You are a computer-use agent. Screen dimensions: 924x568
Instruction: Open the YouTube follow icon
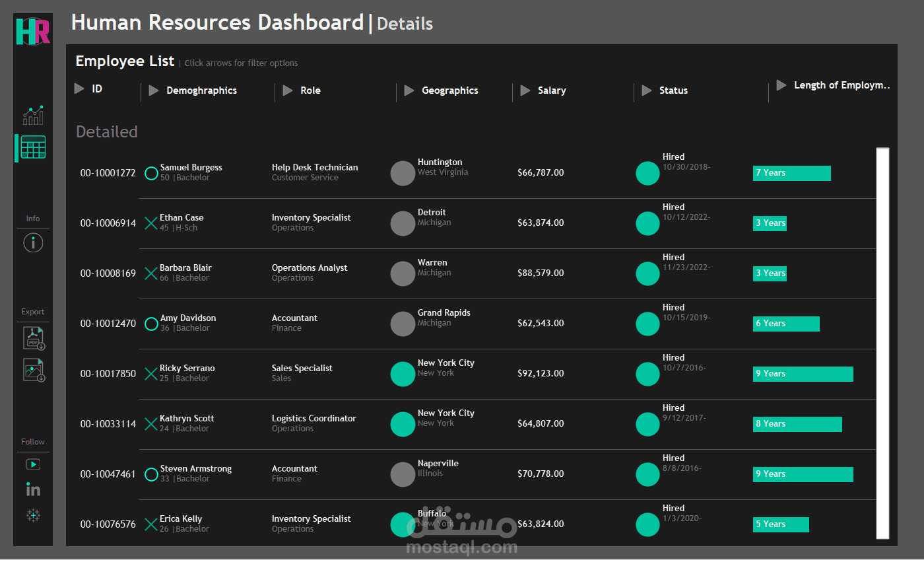[33, 464]
